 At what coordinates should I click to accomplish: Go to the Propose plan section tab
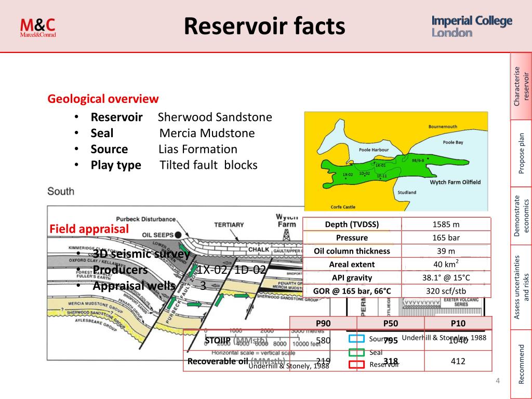point(521,153)
